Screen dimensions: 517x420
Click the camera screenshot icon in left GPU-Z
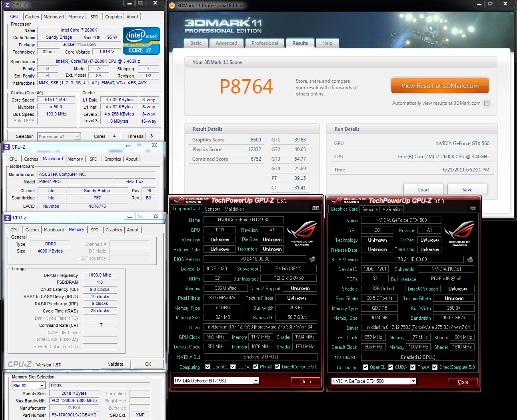click(315, 208)
